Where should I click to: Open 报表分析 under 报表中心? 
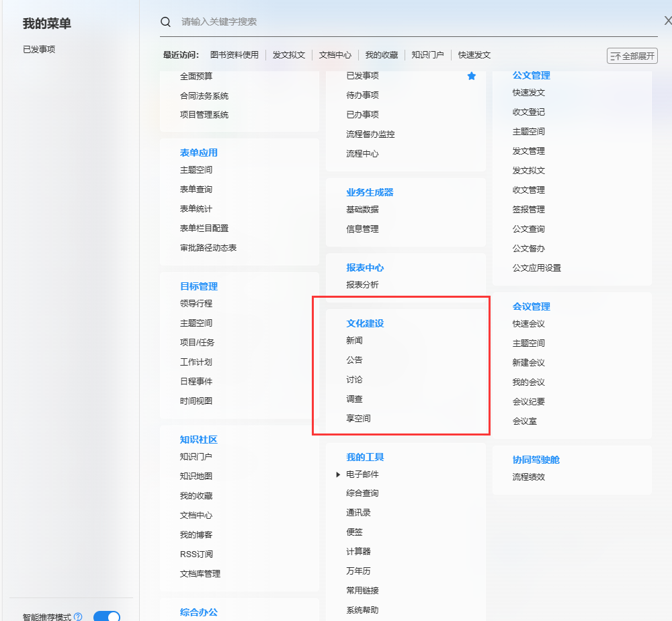tap(362, 285)
